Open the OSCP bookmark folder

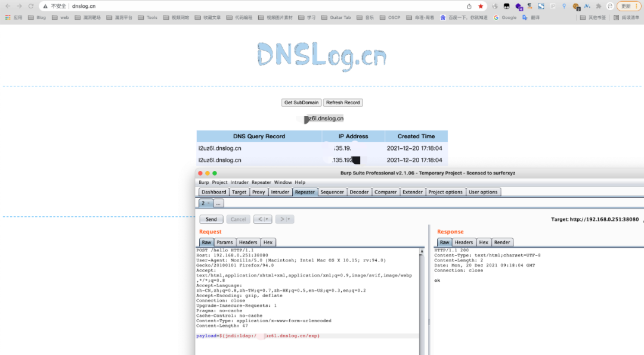(x=390, y=18)
